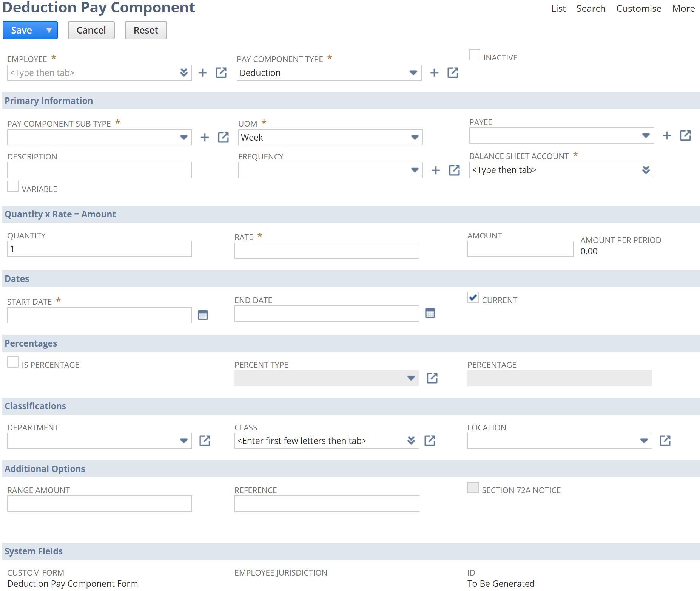Open Start Date calendar picker
700x591 pixels.
pos(203,315)
